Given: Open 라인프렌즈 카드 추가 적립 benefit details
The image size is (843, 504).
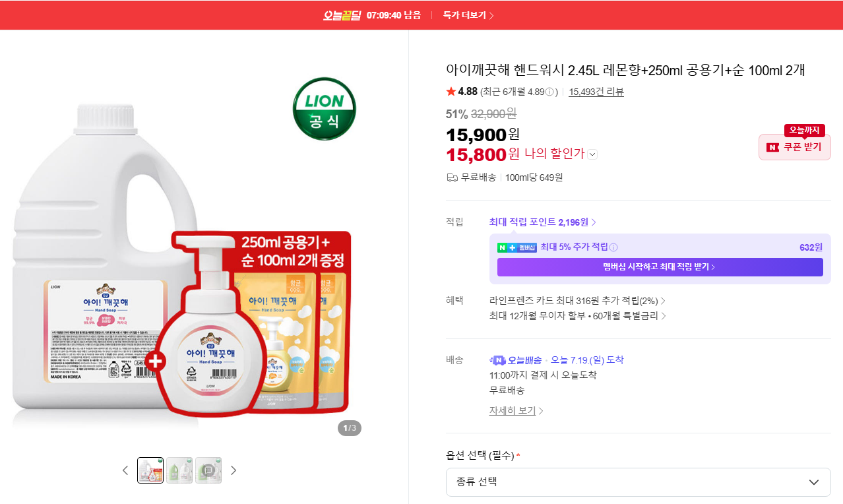Looking at the screenshot, I should [577, 301].
